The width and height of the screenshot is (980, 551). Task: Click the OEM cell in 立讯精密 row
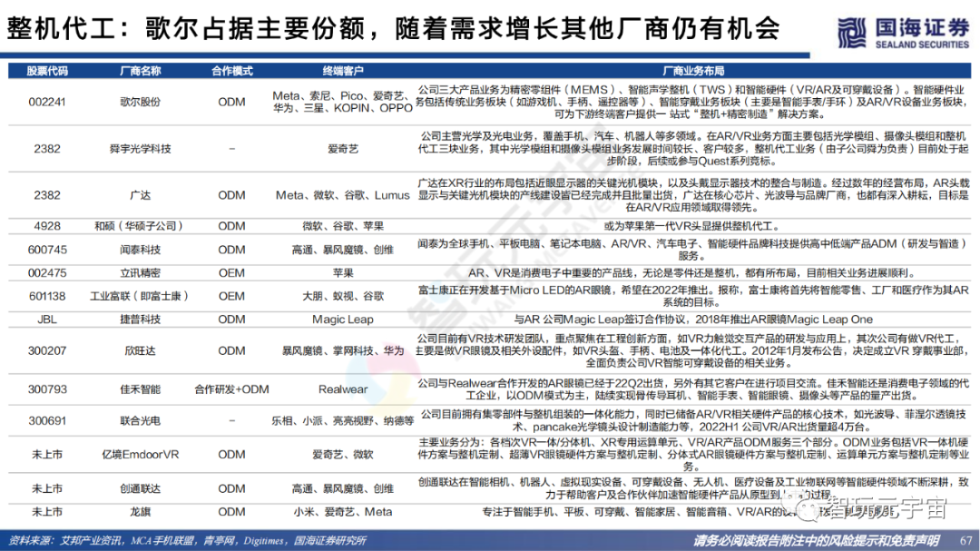tap(232, 272)
